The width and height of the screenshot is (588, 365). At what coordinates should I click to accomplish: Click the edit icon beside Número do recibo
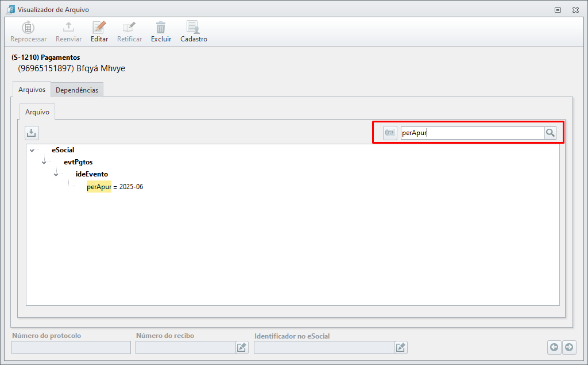click(x=242, y=347)
